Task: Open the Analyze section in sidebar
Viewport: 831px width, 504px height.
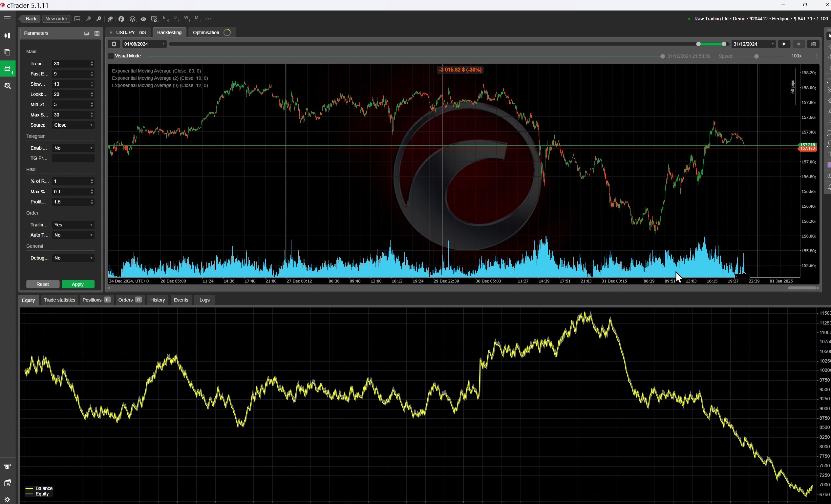Action: click(x=8, y=86)
